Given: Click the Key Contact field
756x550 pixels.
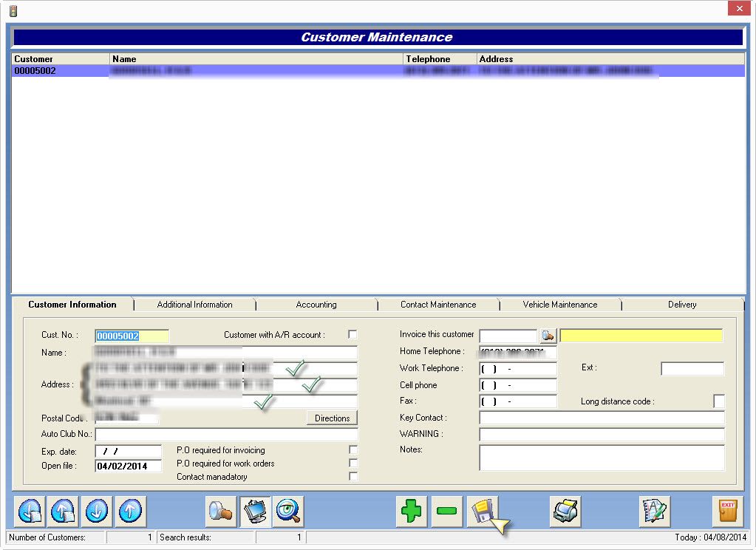Looking at the screenshot, I should (602, 418).
